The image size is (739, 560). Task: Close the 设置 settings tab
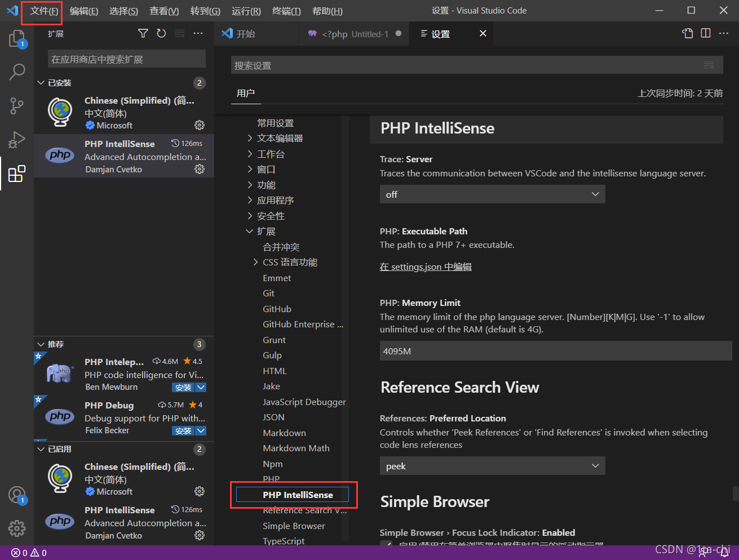pos(483,34)
